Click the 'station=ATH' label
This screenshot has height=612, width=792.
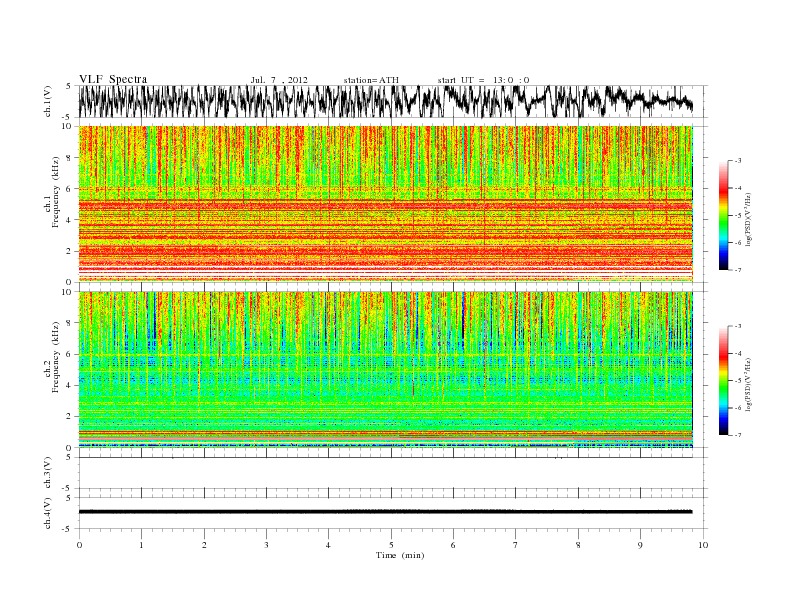371,80
